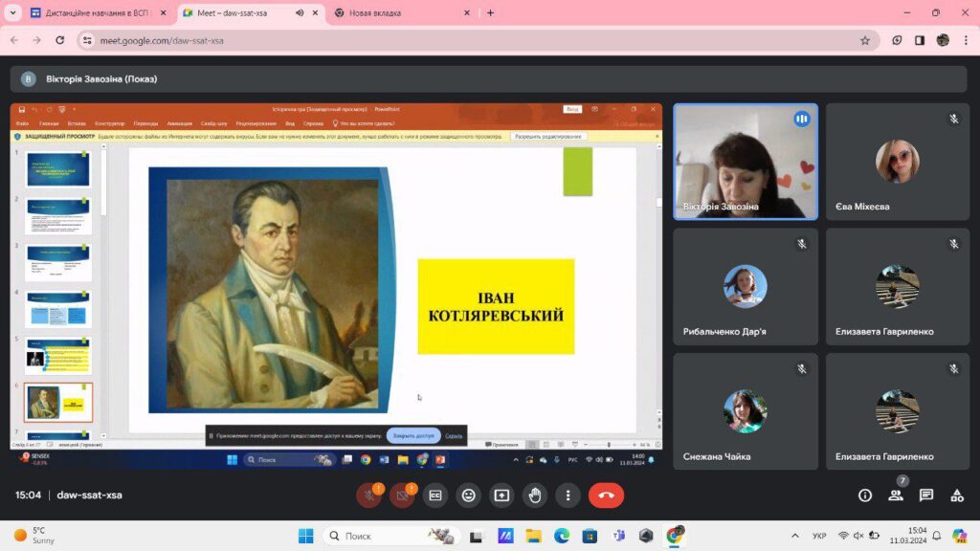Click the Windows taskbar search box Поиск

[391, 536]
